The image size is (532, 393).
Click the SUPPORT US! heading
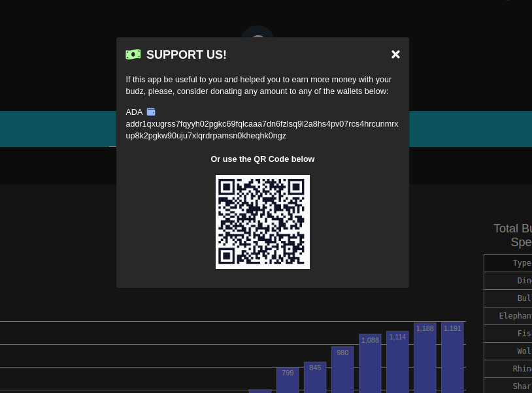pyautogui.click(x=186, y=55)
